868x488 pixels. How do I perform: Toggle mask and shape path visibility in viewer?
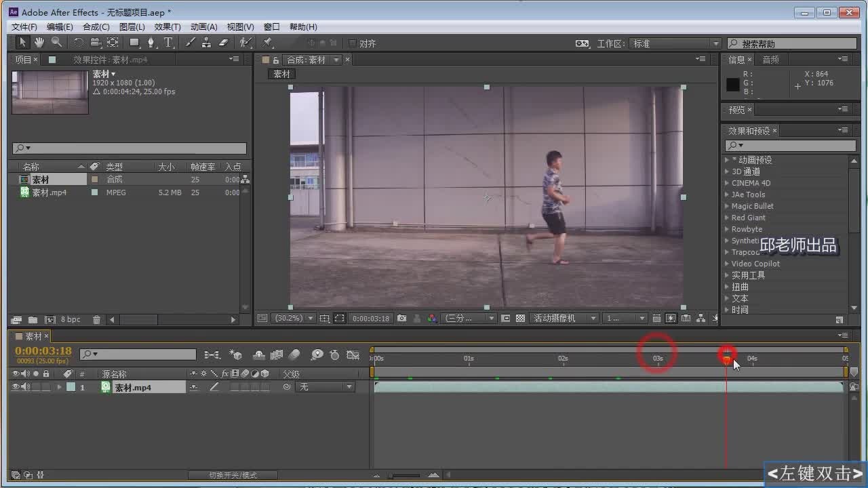(340, 318)
